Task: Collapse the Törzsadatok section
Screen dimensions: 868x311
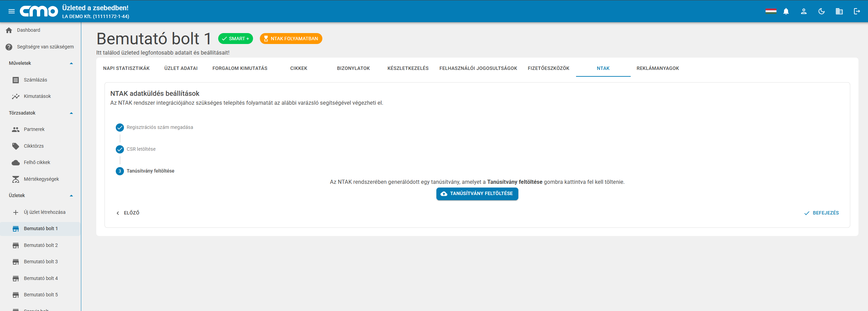Action: pos(71,113)
